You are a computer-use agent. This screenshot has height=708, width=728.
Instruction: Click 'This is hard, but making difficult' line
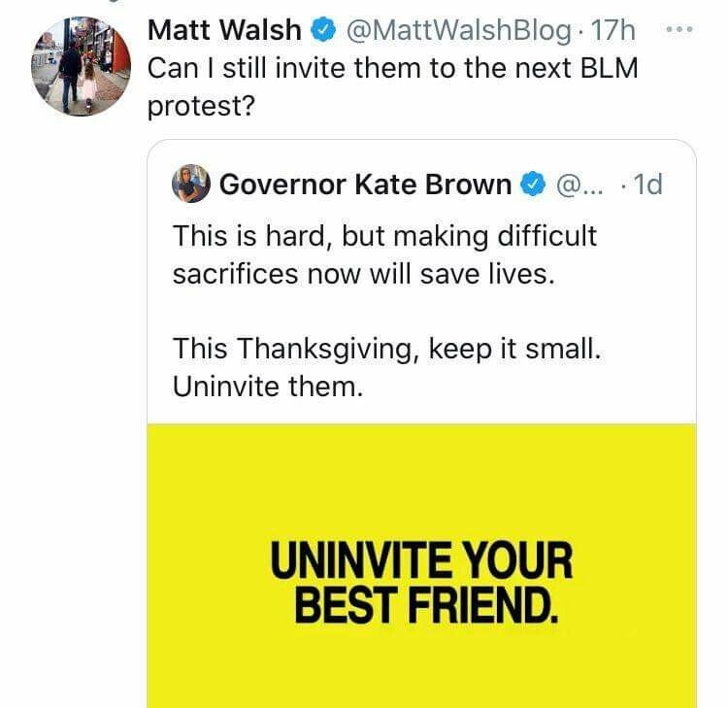pos(384,236)
